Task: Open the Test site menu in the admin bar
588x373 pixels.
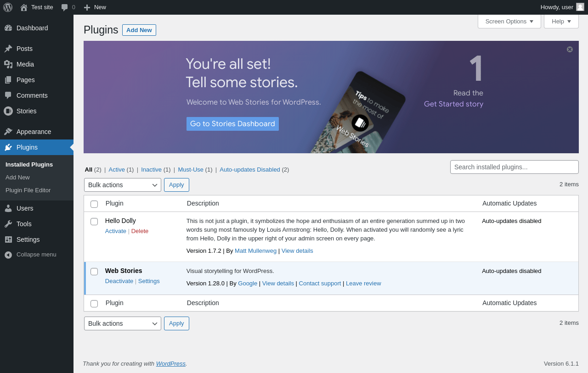Action: tap(37, 7)
